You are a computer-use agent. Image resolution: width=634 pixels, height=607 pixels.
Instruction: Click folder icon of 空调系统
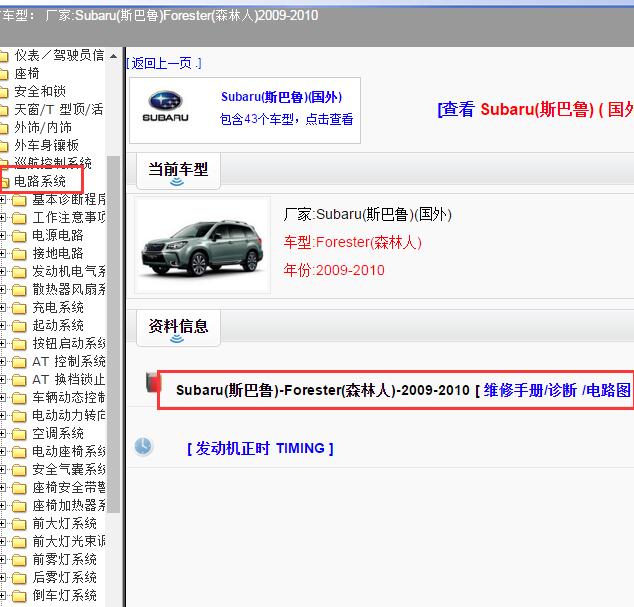click(x=19, y=434)
